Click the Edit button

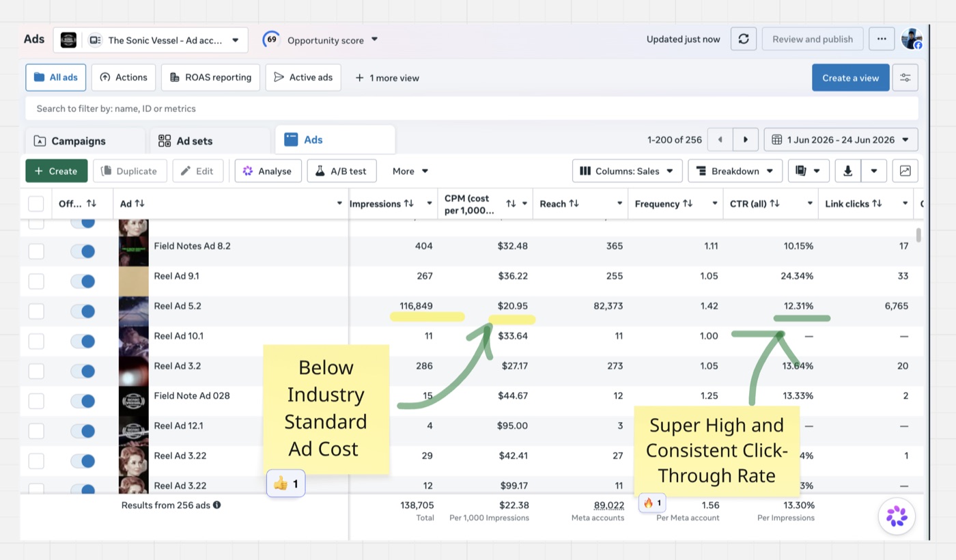[197, 171]
